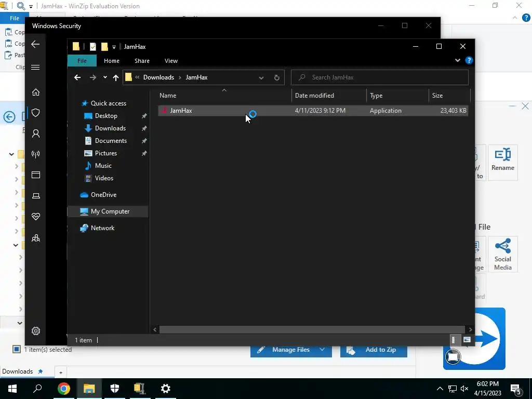Select Documents in navigation pane
This screenshot has height=399, width=532.
pos(111,141)
